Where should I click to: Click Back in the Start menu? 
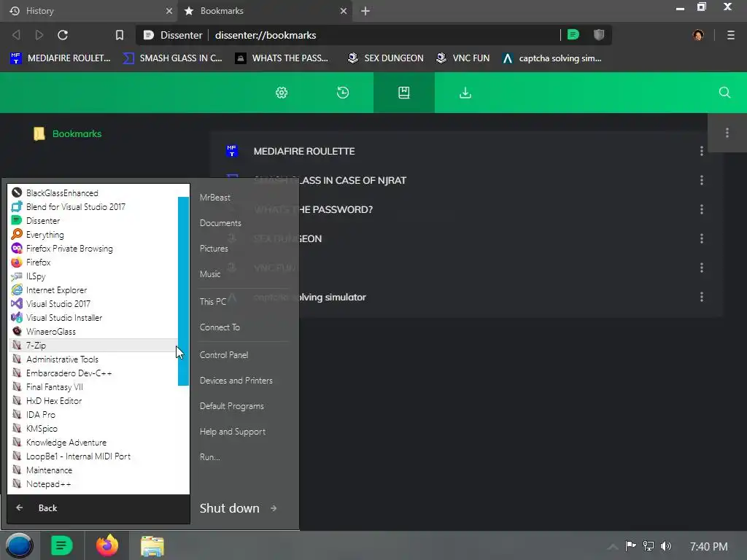[x=98, y=508]
